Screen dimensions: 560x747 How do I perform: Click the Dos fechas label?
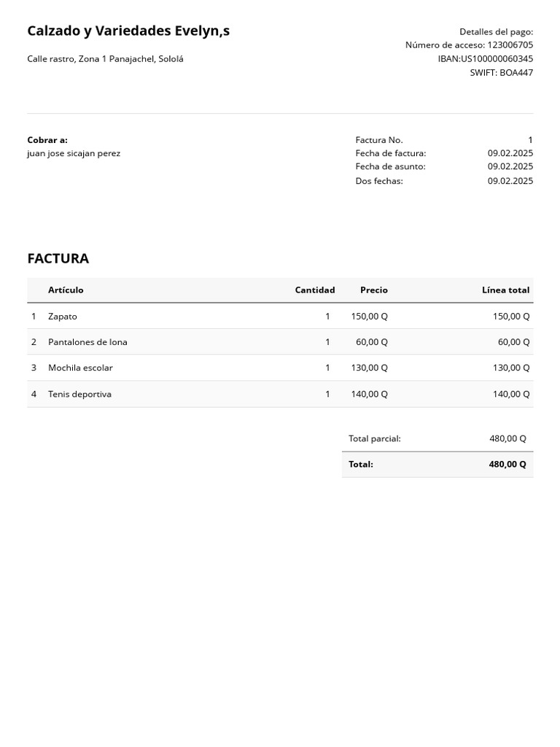[379, 181]
